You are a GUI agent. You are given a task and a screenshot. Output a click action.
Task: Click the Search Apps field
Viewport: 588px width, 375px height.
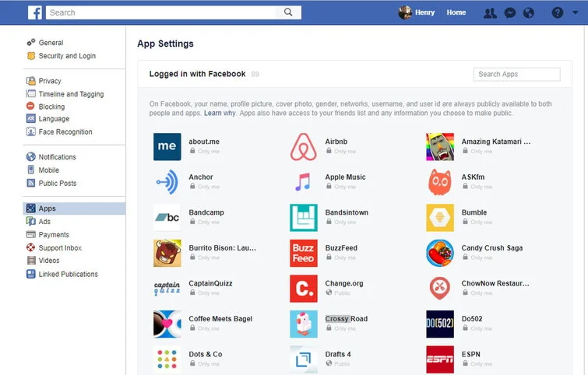point(516,75)
